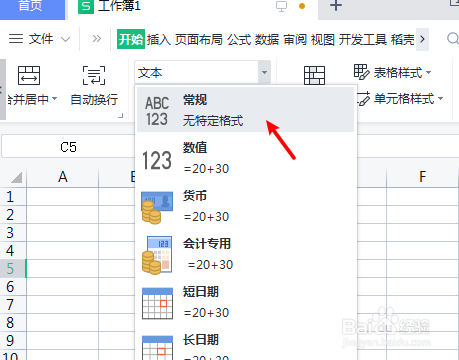Switch to the 开发工具 ribbon tab
The height and width of the screenshot is (360, 459).
coord(363,39)
